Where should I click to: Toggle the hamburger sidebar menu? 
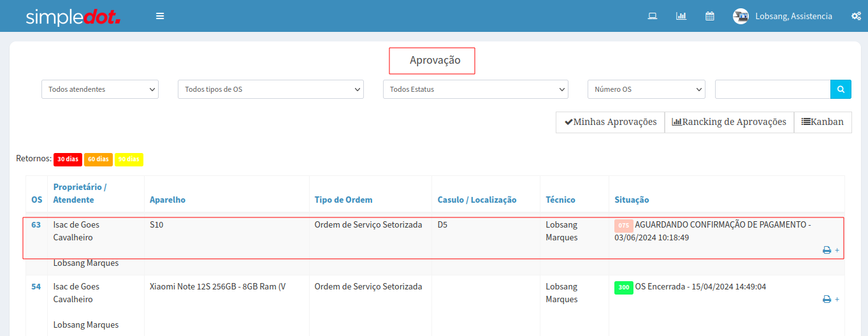pos(160,16)
